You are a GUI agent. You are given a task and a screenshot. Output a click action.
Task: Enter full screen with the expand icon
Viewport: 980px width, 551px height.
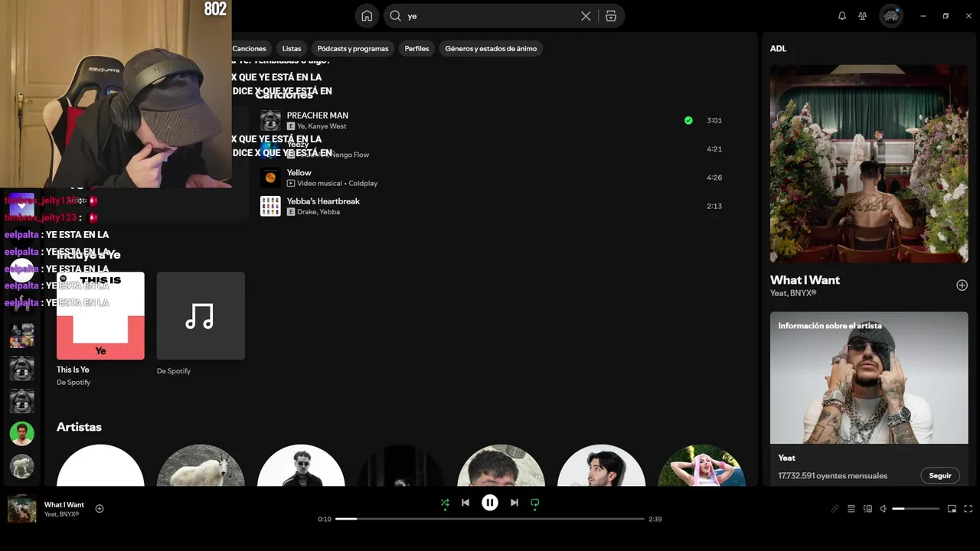969,509
